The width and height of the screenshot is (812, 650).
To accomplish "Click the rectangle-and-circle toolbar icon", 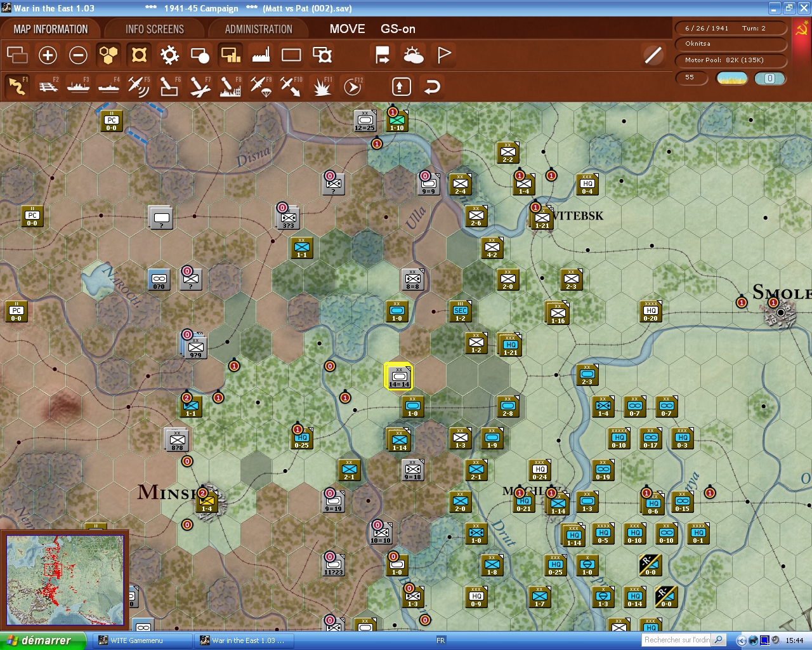I will [x=200, y=55].
